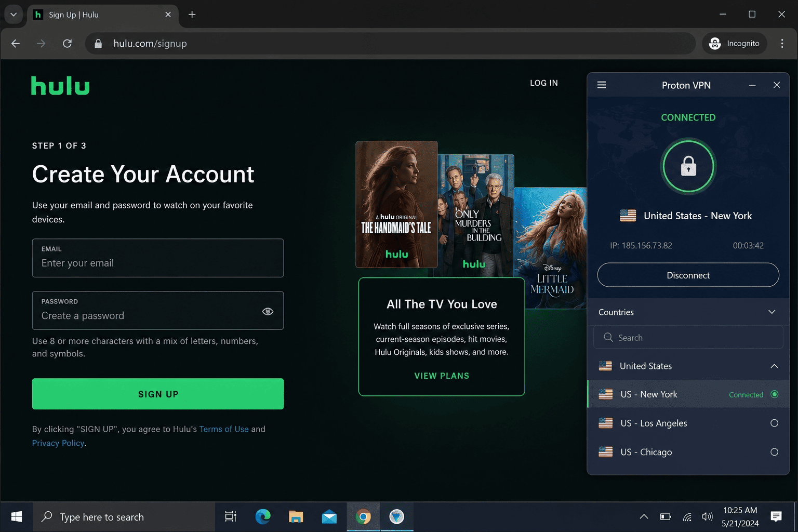
Task: Click the Incognito indicator
Action: tap(735, 44)
